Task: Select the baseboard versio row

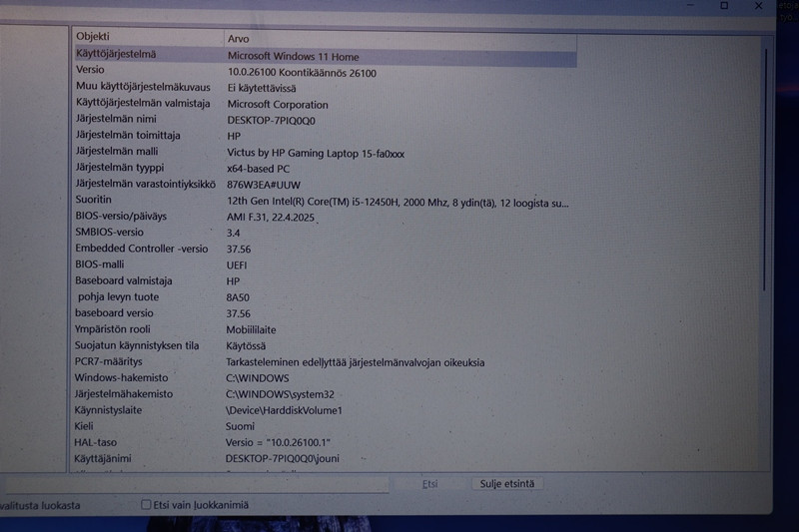Action: tap(326, 313)
